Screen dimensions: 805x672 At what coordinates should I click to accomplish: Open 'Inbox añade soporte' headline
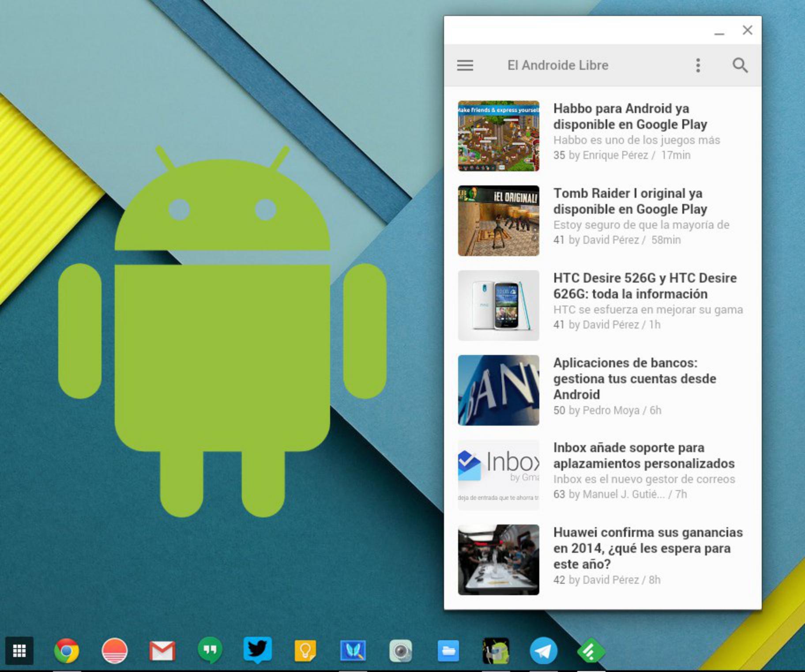pos(644,455)
